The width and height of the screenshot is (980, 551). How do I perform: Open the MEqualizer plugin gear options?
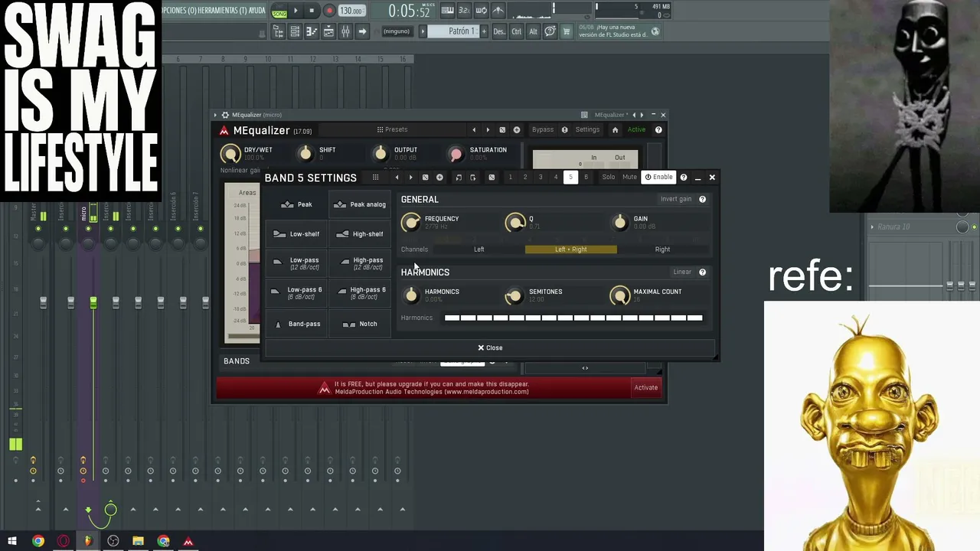coord(225,115)
